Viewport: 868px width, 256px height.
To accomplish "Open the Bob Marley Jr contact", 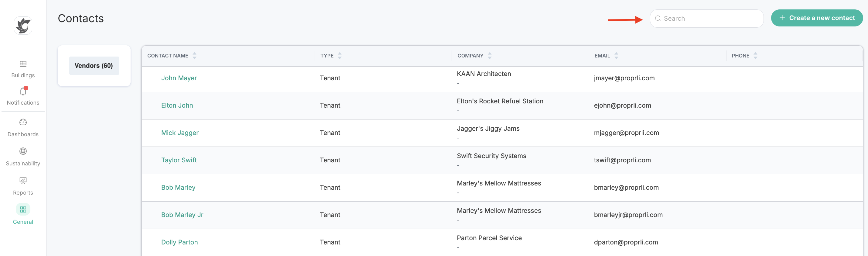I will coord(182,215).
